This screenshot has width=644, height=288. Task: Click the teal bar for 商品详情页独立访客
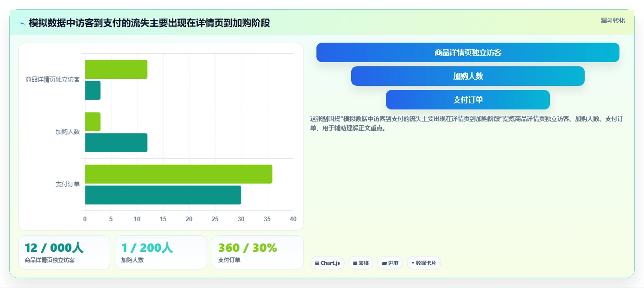point(93,90)
